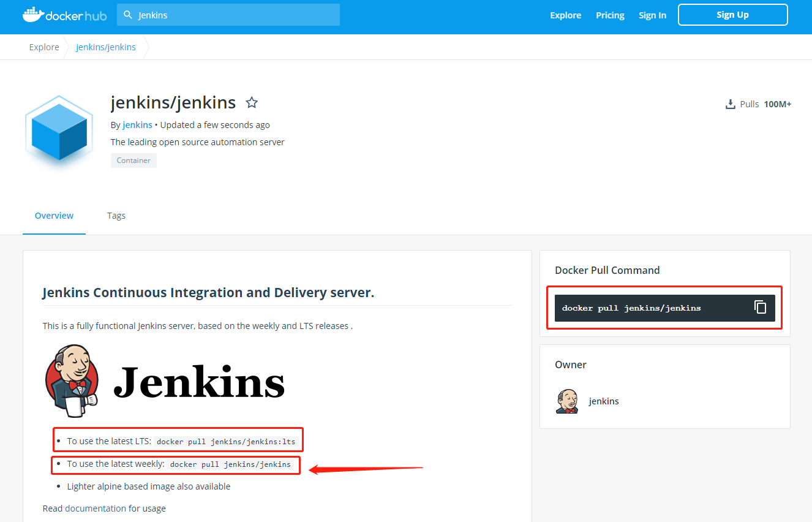Click the 'fully functional Jenkins server' sentence

click(198, 326)
